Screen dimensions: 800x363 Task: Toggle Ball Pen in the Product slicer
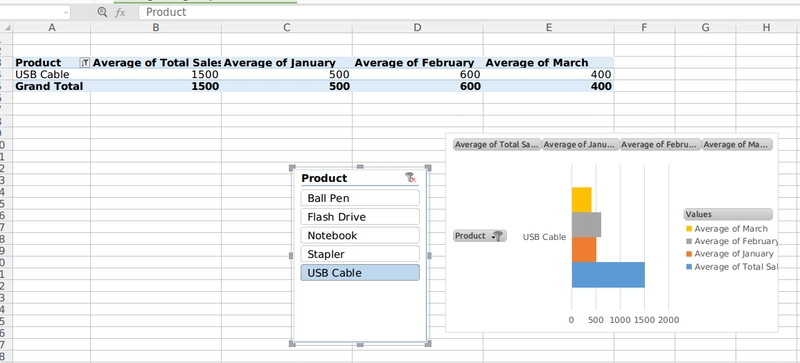(360, 198)
